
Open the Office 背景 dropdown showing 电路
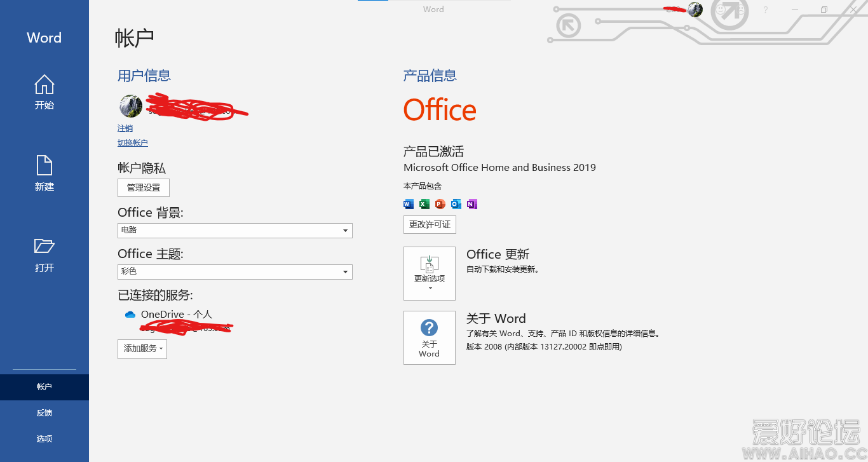[234, 230]
